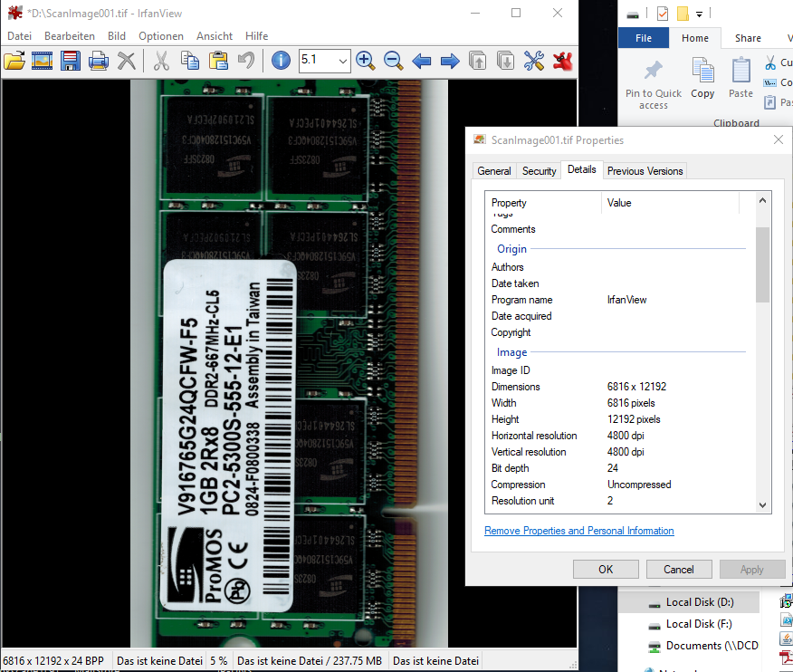Click the previous page icon in toolbar
This screenshot has width=793, height=672.
(477, 61)
